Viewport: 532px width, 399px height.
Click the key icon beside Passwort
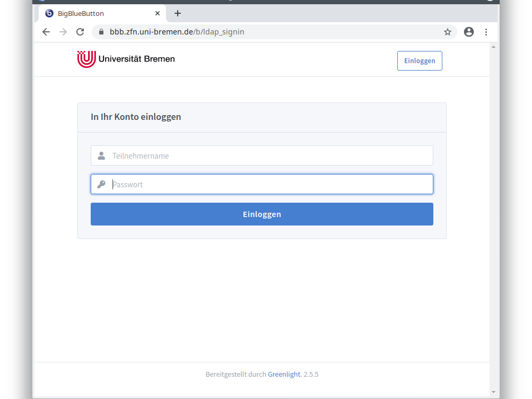[101, 185]
